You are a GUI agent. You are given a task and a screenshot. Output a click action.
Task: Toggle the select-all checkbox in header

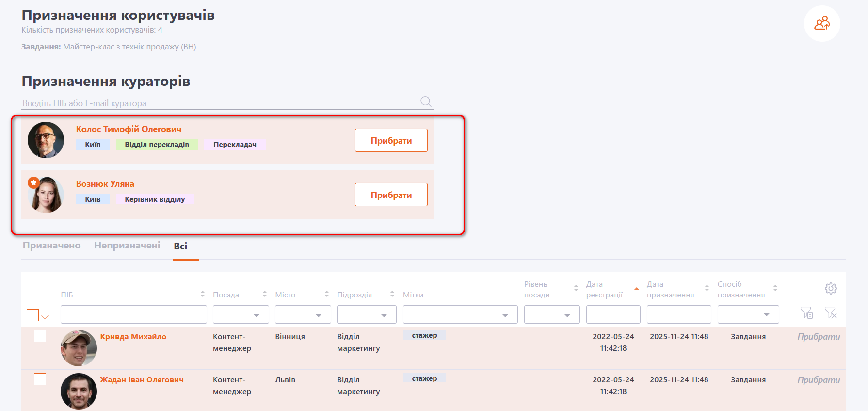click(x=32, y=315)
